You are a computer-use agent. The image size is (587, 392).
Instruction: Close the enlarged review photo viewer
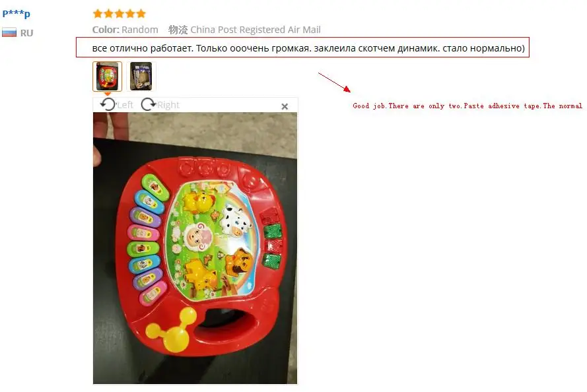285,107
